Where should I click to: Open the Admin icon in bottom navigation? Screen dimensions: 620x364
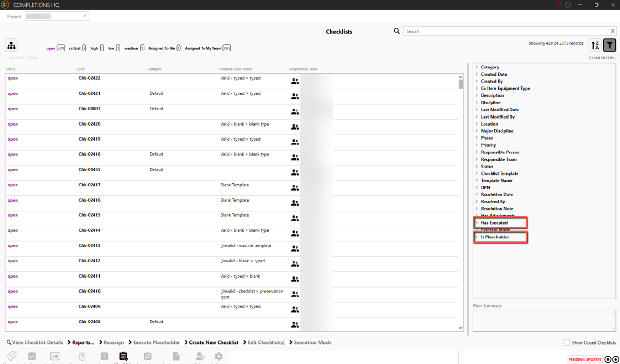point(200,356)
